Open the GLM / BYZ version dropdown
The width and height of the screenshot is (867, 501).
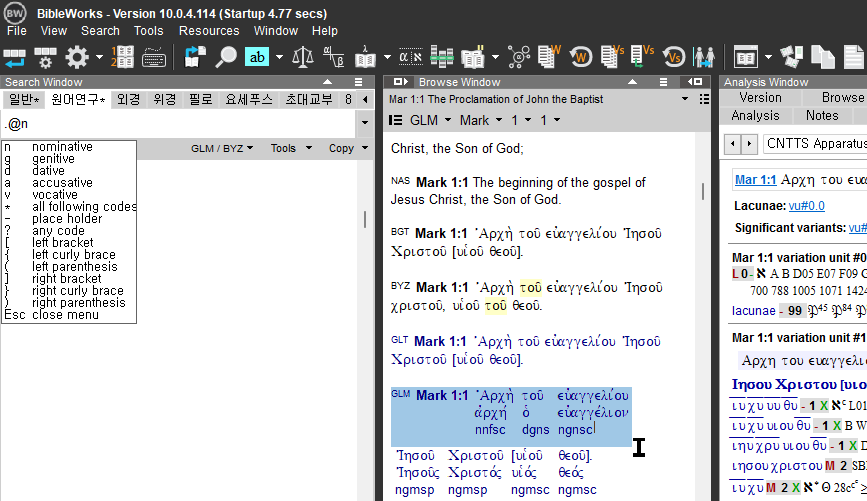pos(222,148)
